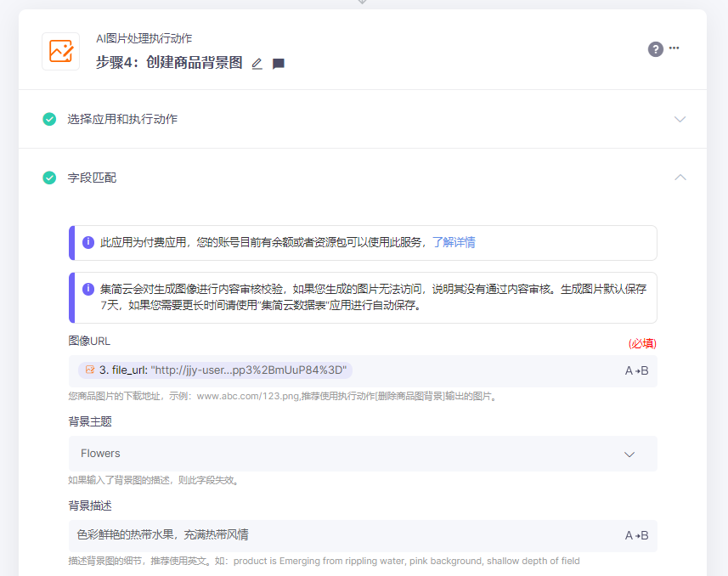Image resolution: width=728 pixels, height=576 pixels.
Task: Click the 图像URL field label
Action: (x=89, y=341)
